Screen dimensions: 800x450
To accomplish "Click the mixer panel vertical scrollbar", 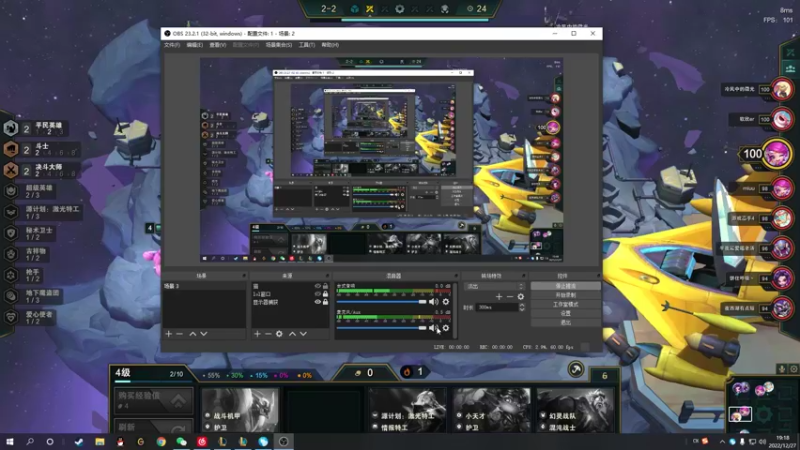I will [x=454, y=310].
